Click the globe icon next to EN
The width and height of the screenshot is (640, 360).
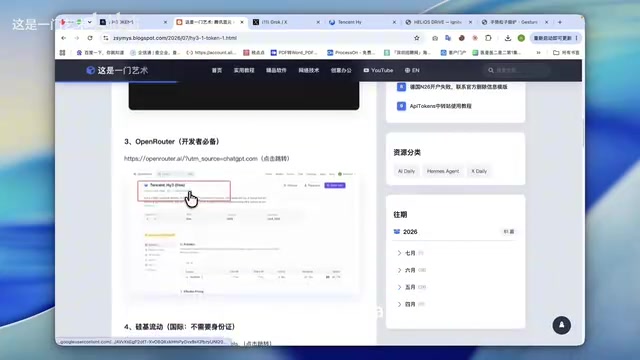(x=407, y=70)
